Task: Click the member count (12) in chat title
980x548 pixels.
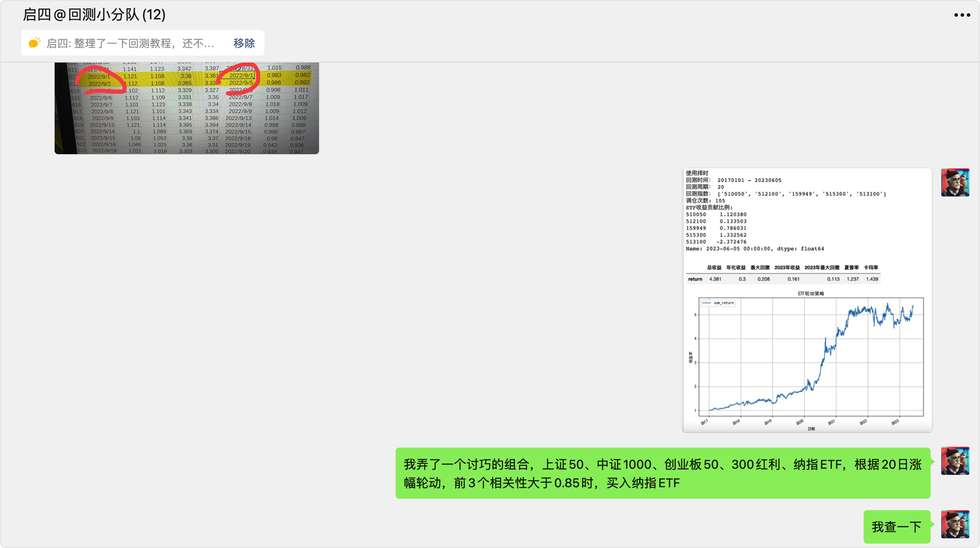Action: pos(154,15)
